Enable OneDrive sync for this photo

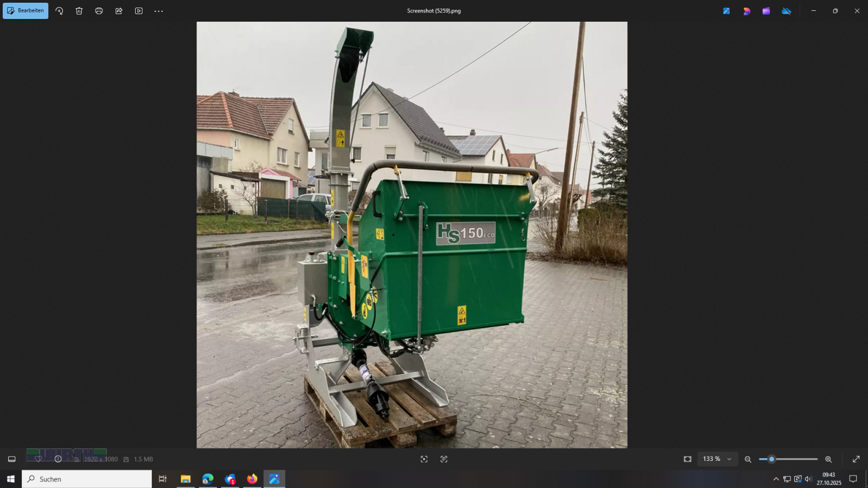pyautogui.click(x=787, y=10)
